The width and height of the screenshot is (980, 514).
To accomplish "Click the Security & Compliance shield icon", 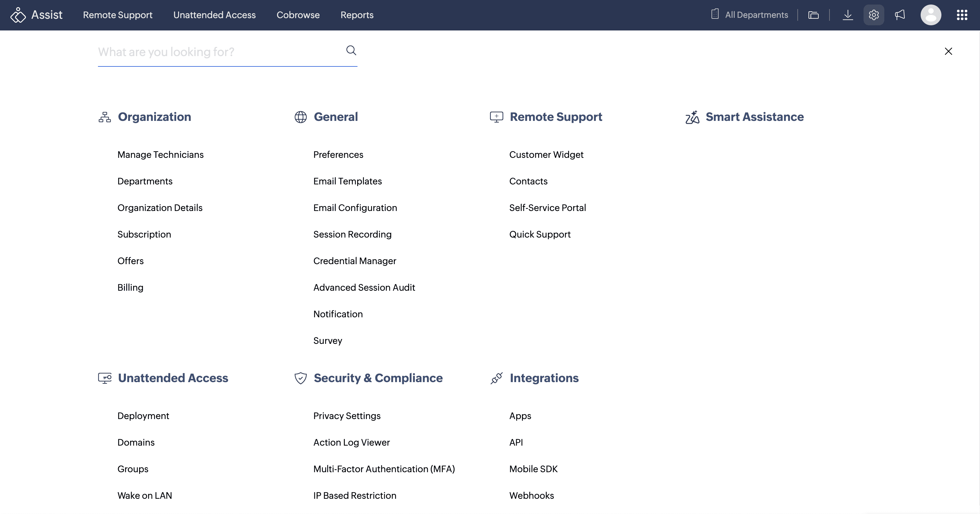I will [x=300, y=378].
